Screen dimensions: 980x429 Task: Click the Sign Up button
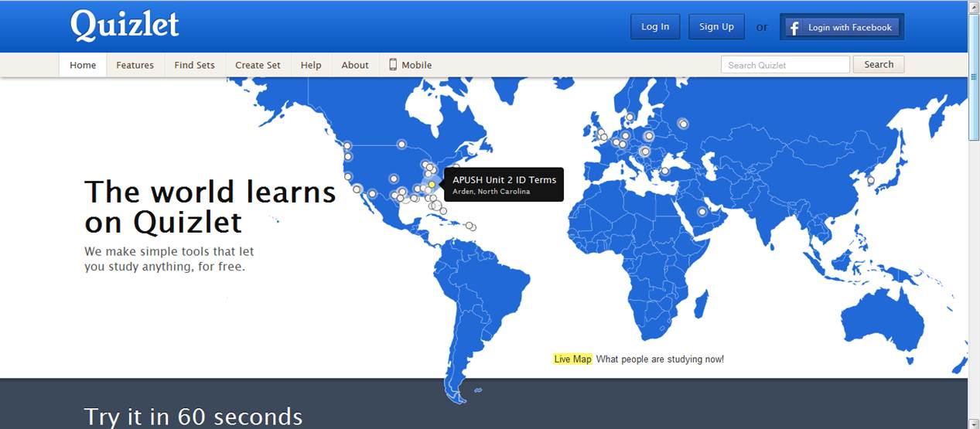point(716,27)
